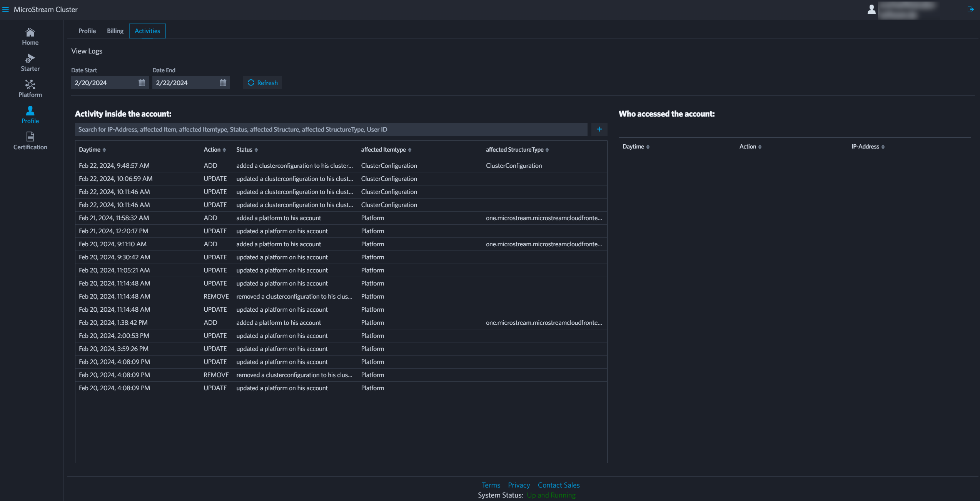Switch to the Profile tab
The width and height of the screenshot is (980, 501).
87,31
